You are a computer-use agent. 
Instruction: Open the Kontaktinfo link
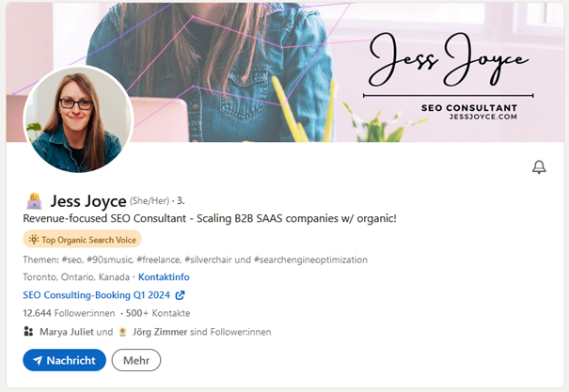click(164, 277)
